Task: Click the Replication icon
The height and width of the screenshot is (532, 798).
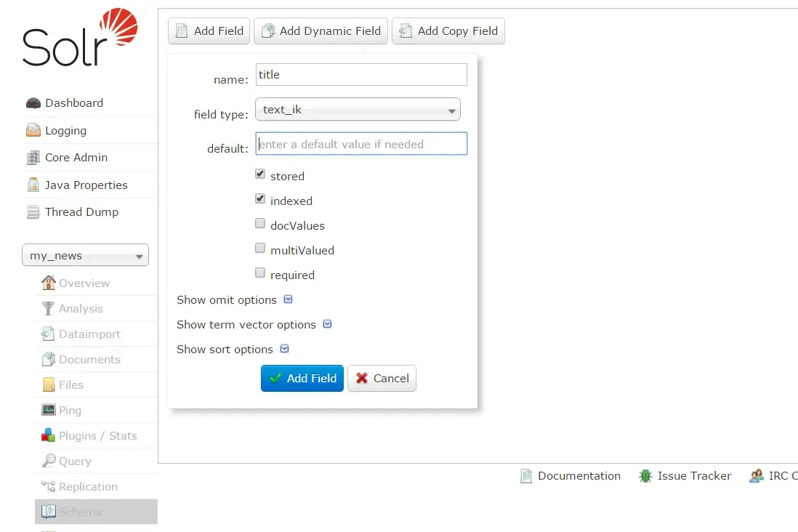Action: point(49,486)
